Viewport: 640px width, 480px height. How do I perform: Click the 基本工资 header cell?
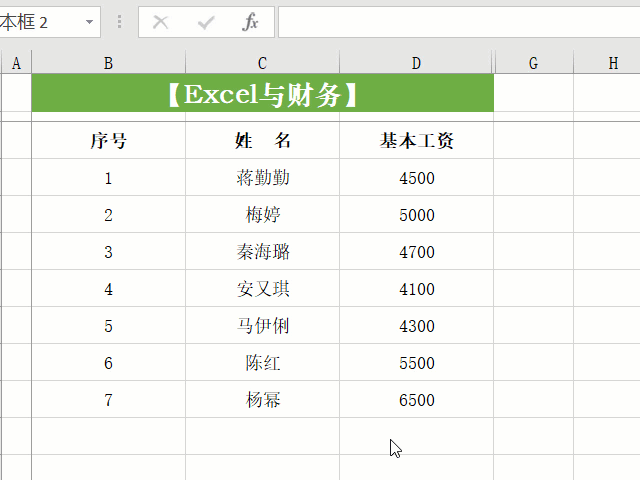416,140
